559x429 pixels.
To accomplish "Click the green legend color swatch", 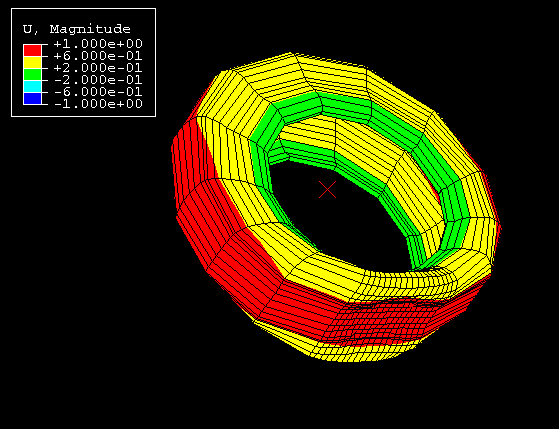I will 32,74.
